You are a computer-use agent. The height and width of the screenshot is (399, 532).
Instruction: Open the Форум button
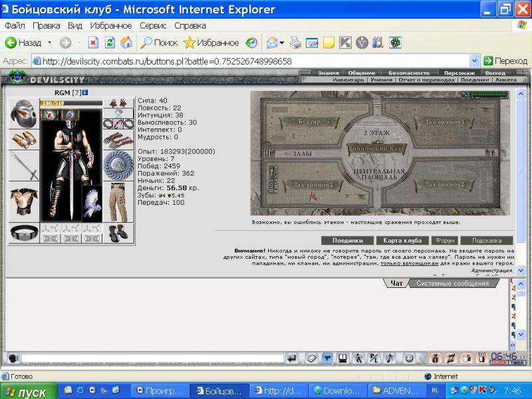tap(445, 241)
